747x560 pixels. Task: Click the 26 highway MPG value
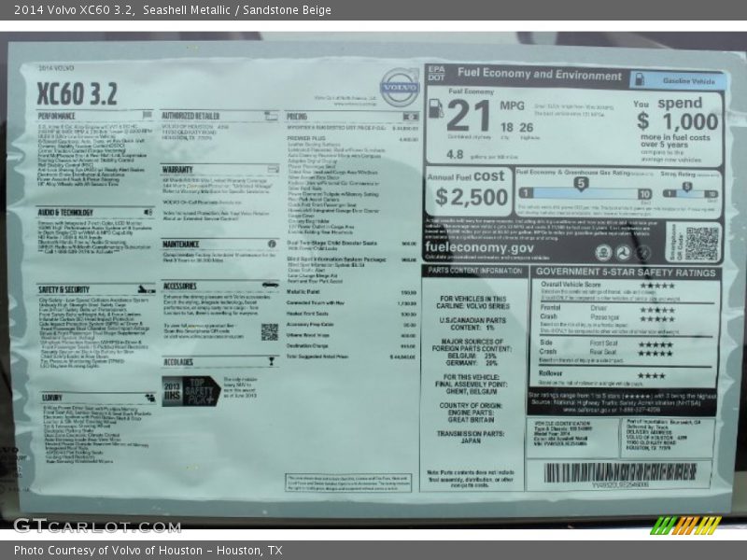(526, 128)
